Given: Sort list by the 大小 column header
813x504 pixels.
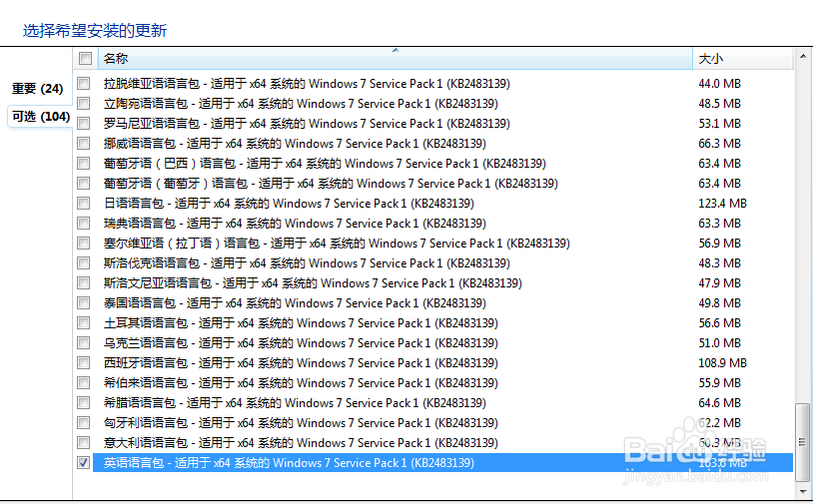Looking at the screenshot, I should pos(742,58).
